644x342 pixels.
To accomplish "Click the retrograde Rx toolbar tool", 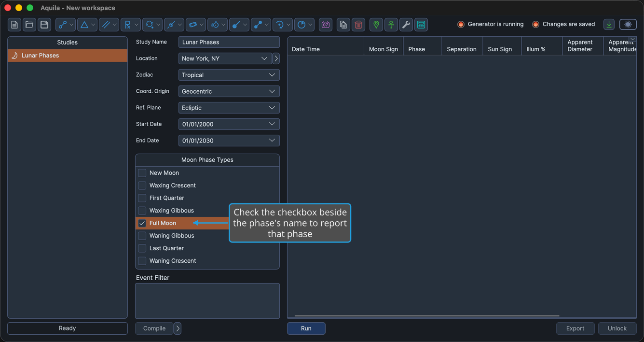I will click(131, 25).
